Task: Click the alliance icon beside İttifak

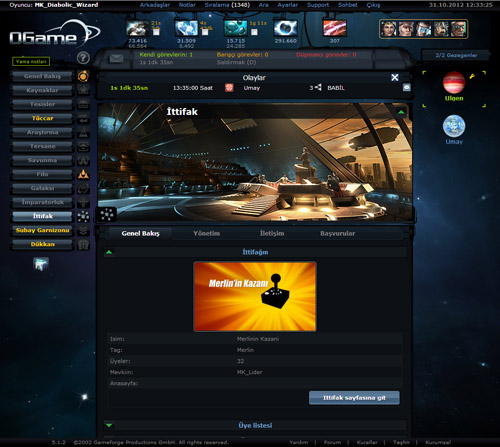Action: coord(83,216)
